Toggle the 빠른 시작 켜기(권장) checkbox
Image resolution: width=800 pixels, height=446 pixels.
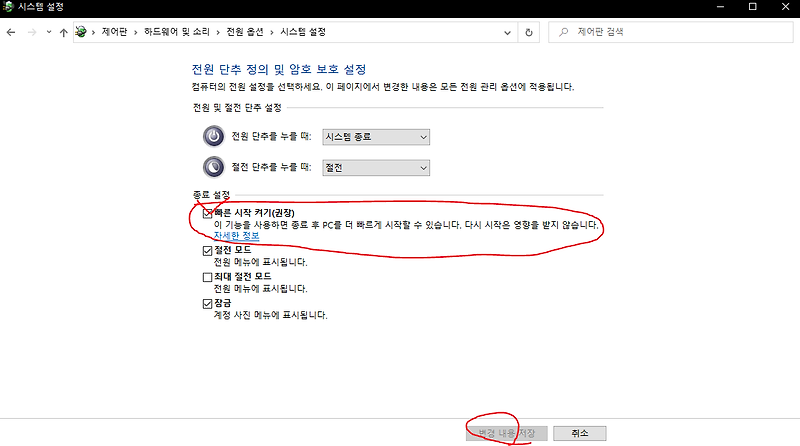207,213
